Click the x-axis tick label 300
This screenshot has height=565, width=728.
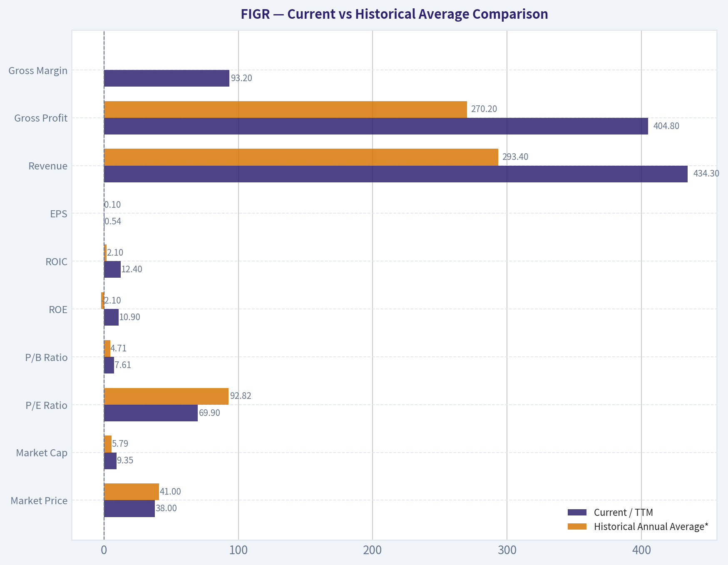(507, 550)
